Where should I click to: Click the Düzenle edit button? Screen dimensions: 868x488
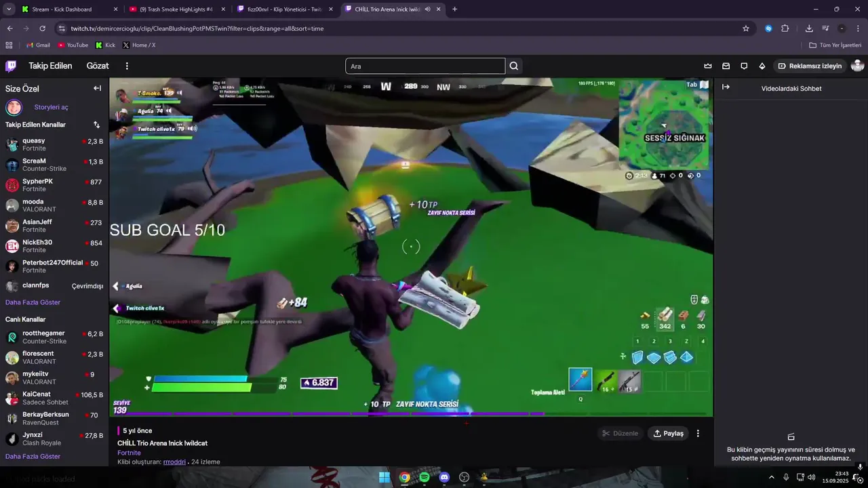coord(620,433)
